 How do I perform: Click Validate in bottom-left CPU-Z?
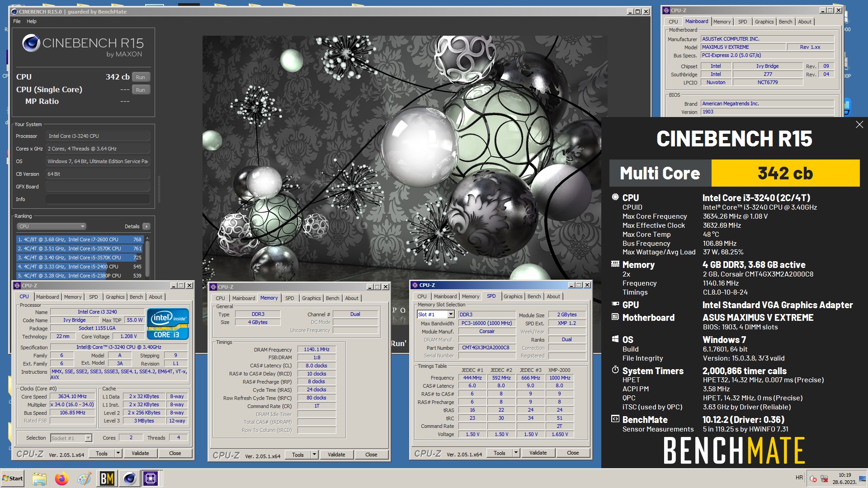pos(140,453)
